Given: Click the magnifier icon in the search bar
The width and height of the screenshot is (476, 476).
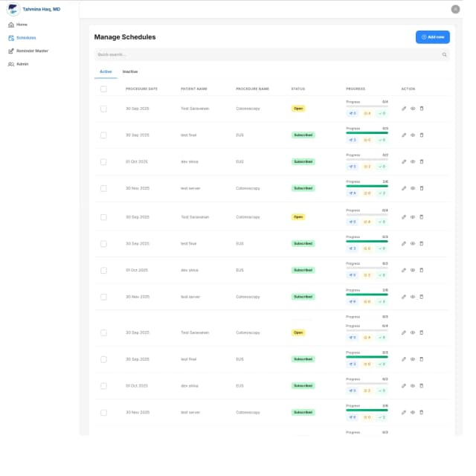Looking at the screenshot, I should [445, 55].
